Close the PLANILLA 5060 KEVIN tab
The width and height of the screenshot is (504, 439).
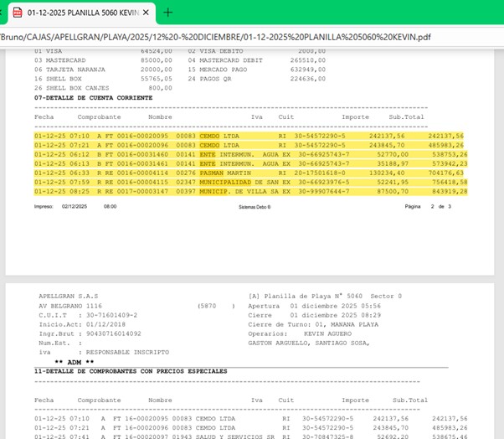coord(147,13)
